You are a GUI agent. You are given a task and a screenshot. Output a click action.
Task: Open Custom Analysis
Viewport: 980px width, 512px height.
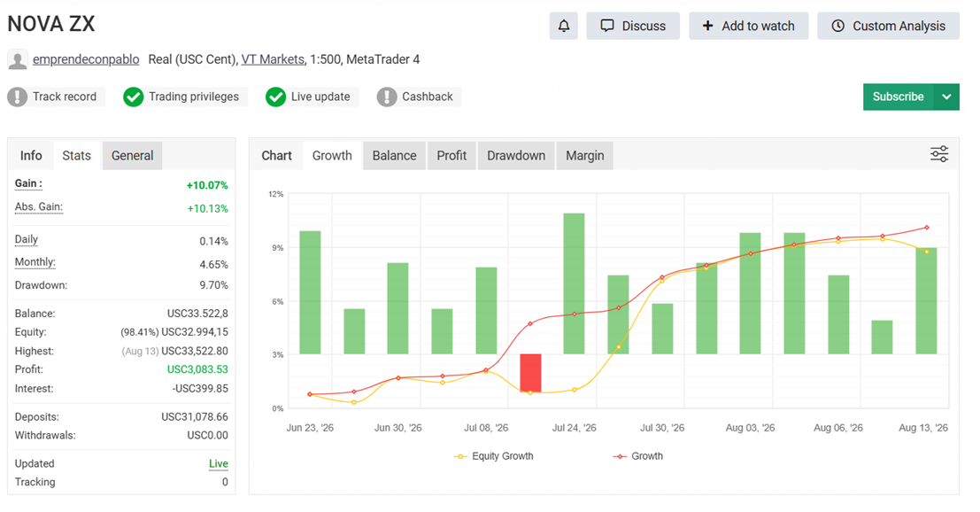(x=888, y=27)
